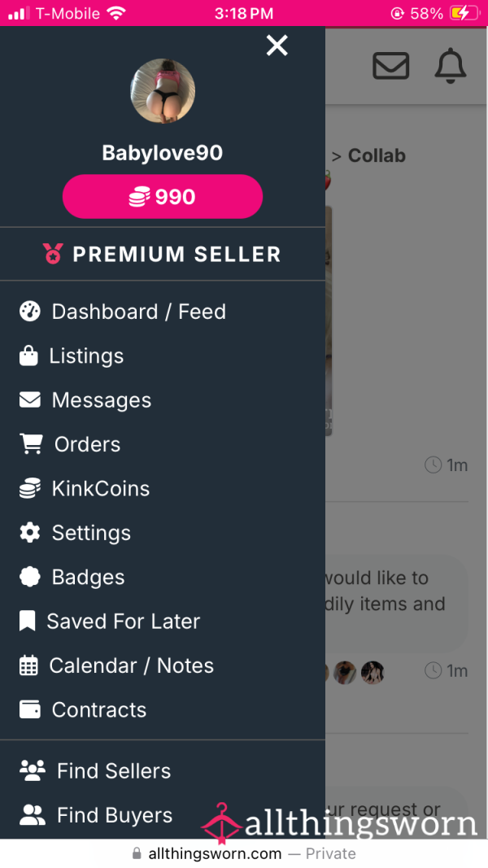The width and height of the screenshot is (488, 868).
Task: Tap the Premium Seller banner
Action: pos(163,254)
